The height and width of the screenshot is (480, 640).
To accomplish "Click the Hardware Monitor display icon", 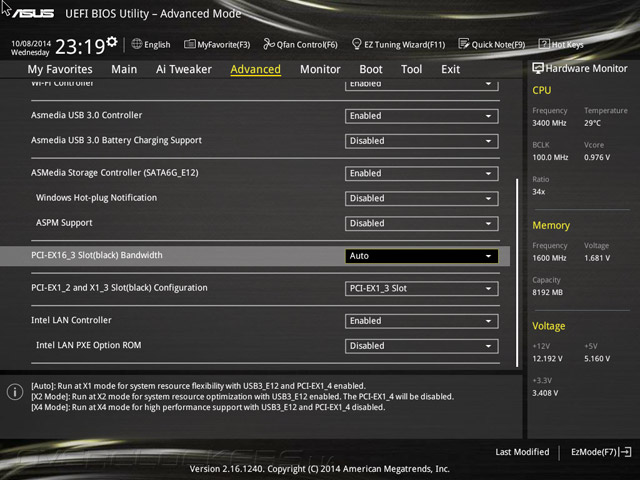I will 538,68.
